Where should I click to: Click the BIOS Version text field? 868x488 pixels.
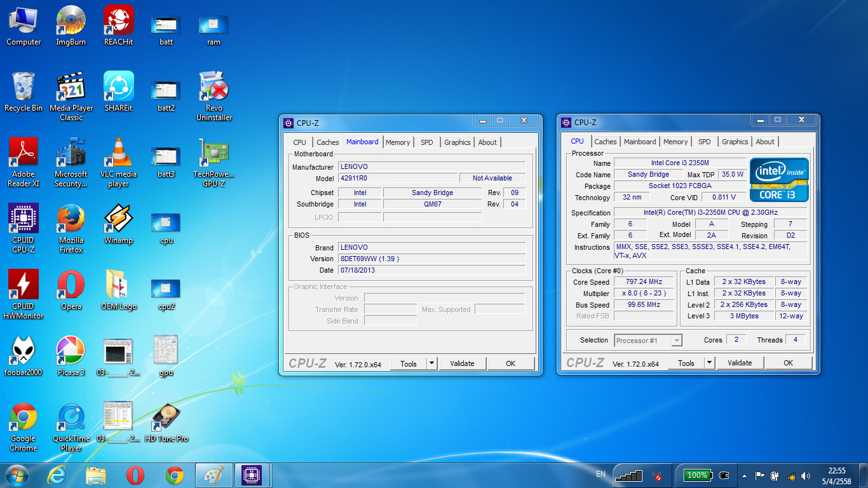tap(432, 259)
